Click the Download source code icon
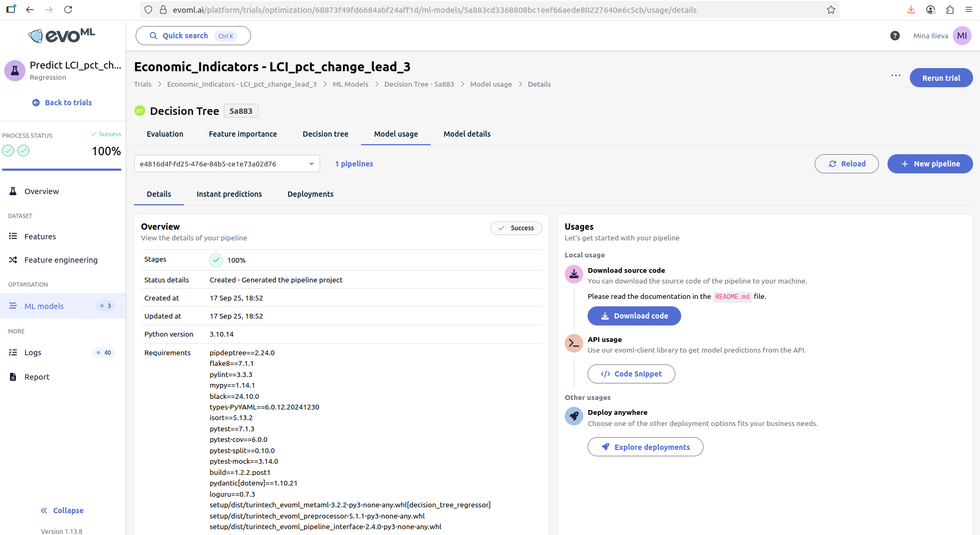Viewport: 980px width, 535px height. (x=574, y=274)
